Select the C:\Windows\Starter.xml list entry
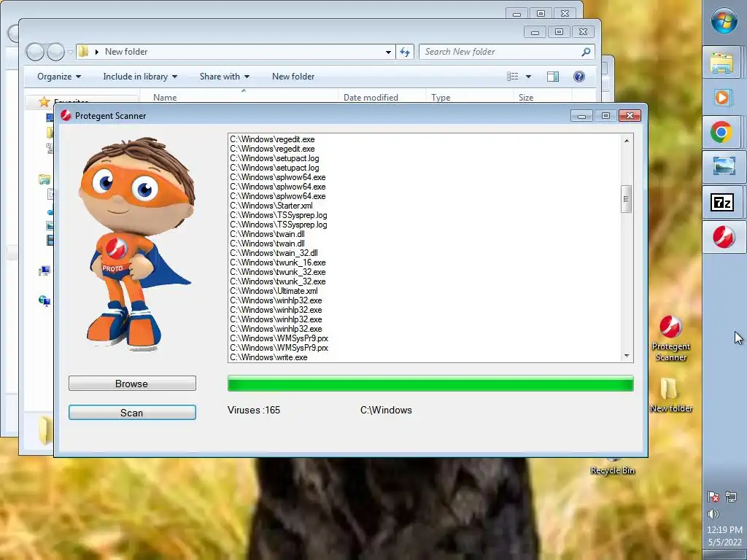The width and height of the screenshot is (747, 560). pos(271,206)
